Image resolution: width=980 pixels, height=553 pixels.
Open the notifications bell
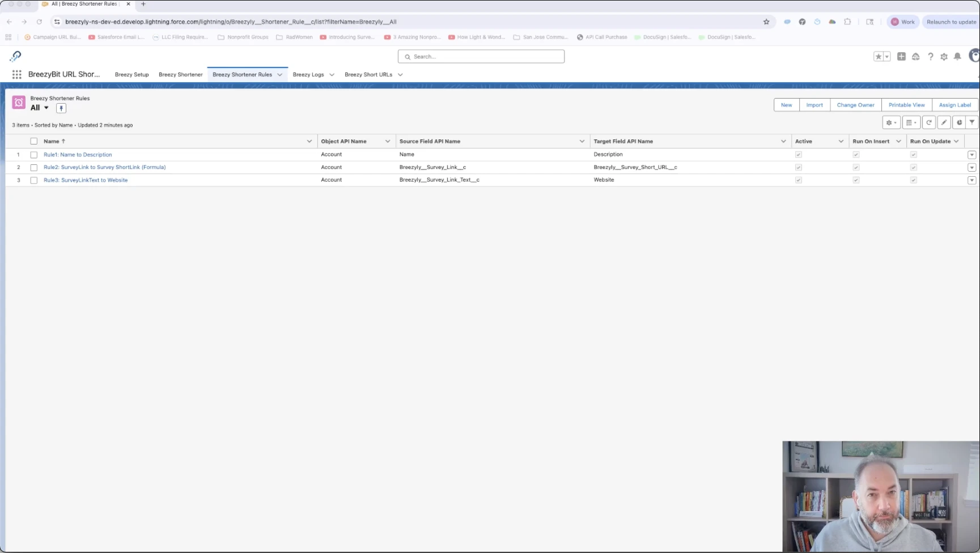coord(957,57)
